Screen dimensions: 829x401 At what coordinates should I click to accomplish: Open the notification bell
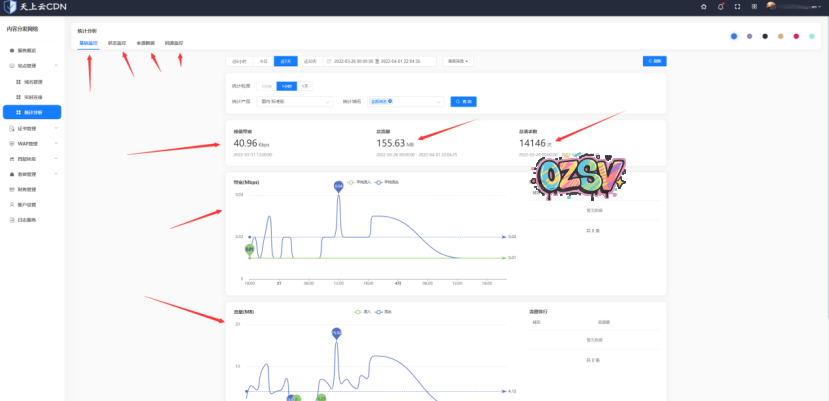pyautogui.click(x=721, y=6)
